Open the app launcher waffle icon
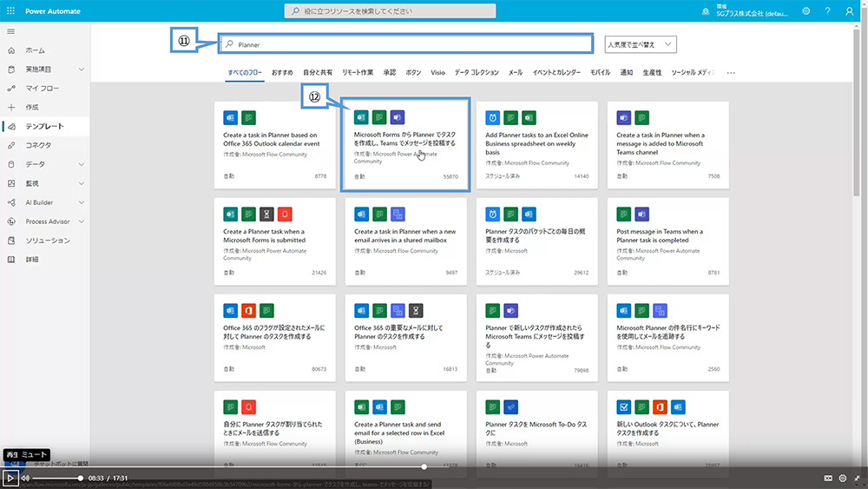868x489 pixels. pyautogui.click(x=10, y=10)
